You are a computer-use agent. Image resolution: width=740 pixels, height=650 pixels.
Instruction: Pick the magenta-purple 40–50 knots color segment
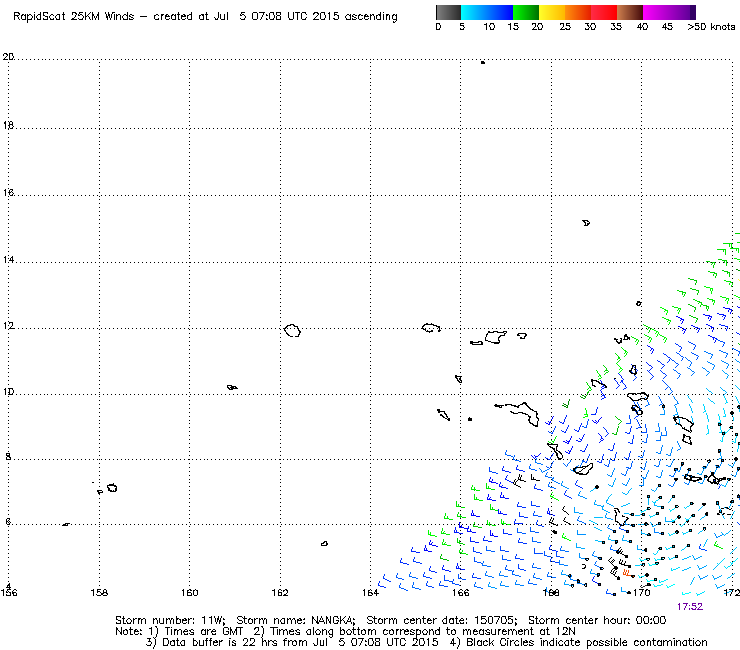point(669,12)
